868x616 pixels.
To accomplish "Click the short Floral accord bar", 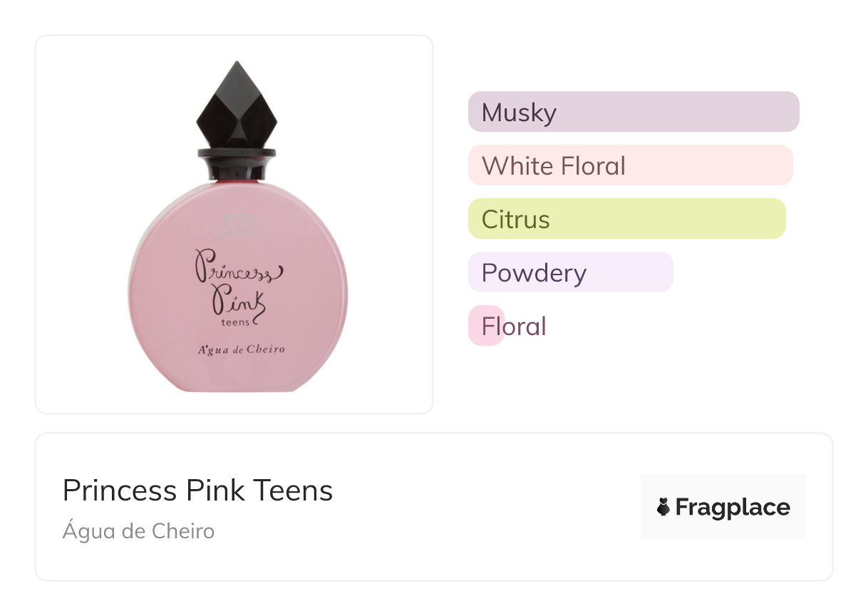I will pyautogui.click(x=486, y=326).
